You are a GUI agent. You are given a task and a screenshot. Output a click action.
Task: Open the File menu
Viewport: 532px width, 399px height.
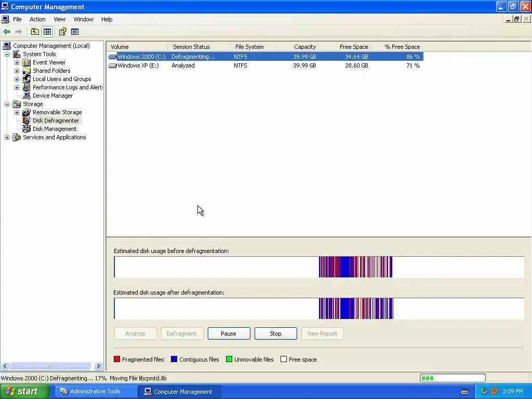click(17, 19)
